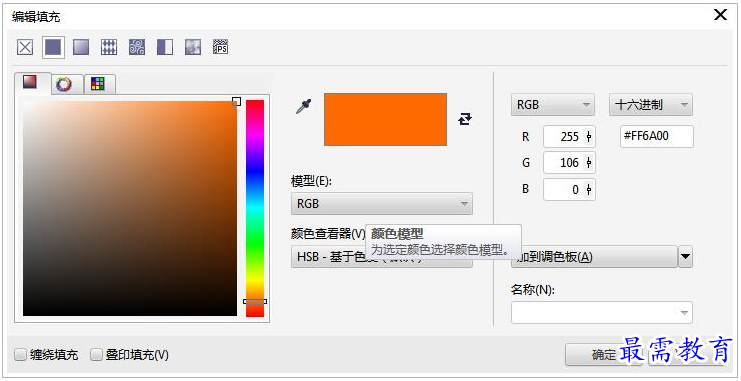Open the 颜色查看器 HSB dropdown
The width and height of the screenshot is (741, 381).
point(381,257)
